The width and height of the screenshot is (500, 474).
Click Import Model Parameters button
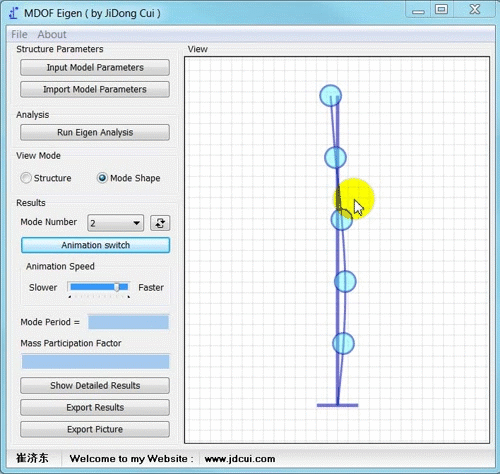coord(95,89)
